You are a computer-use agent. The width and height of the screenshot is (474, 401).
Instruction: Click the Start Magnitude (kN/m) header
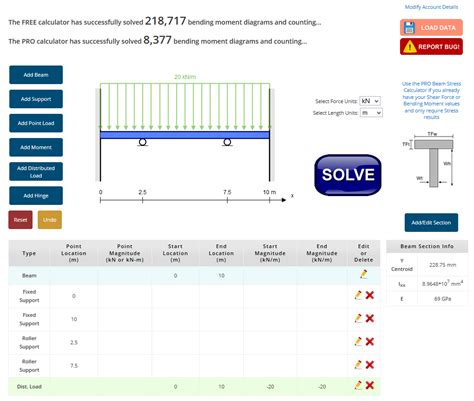click(271, 254)
